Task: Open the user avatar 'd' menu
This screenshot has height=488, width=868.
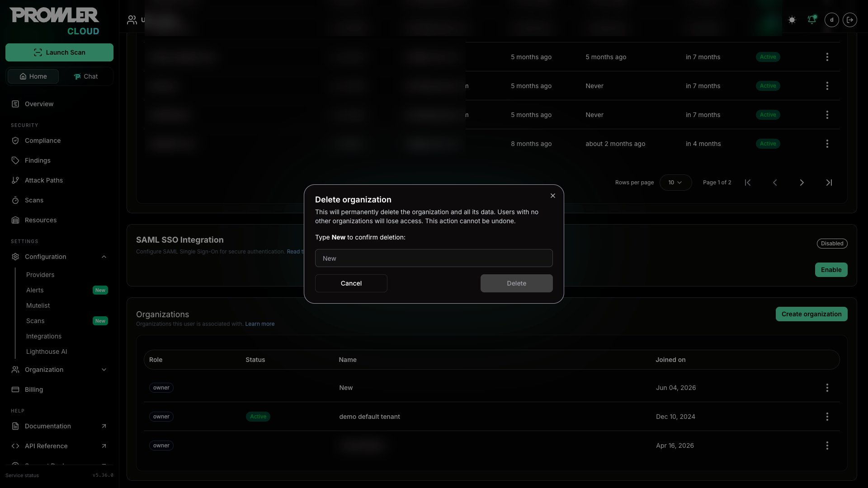Action: click(831, 20)
